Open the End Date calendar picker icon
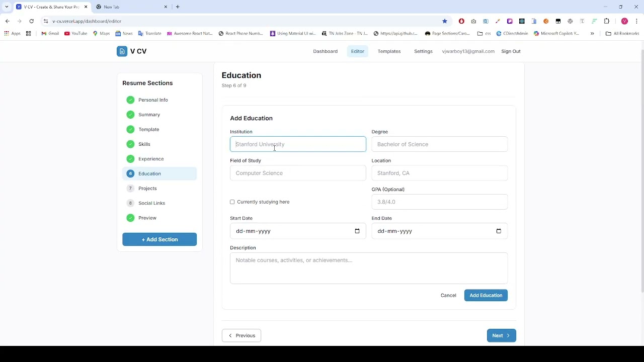 [499, 231]
